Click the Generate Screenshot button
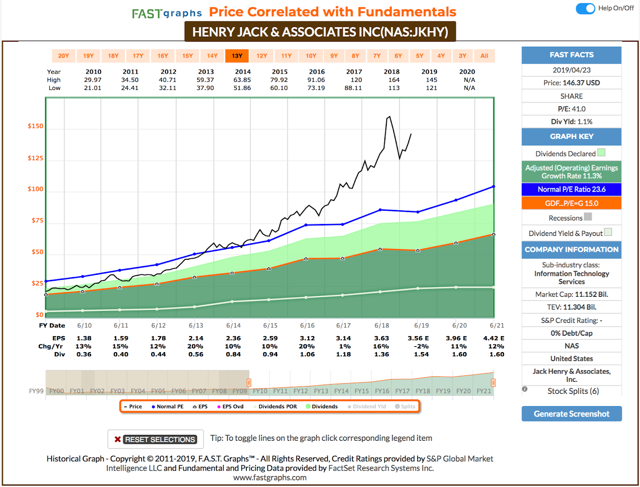The width and height of the screenshot is (640, 487). tap(571, 414)
